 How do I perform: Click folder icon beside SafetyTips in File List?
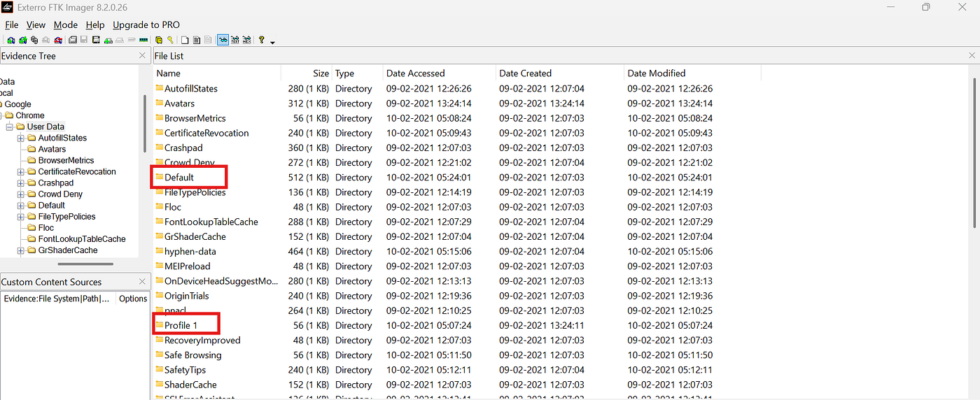pyautogui.click(x=159, y=370)
